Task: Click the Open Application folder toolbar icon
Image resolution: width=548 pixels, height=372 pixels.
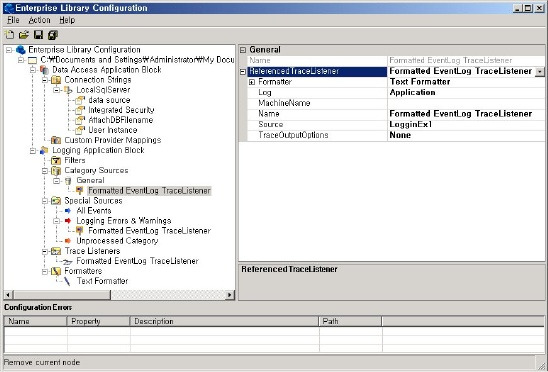Action: 24,35
